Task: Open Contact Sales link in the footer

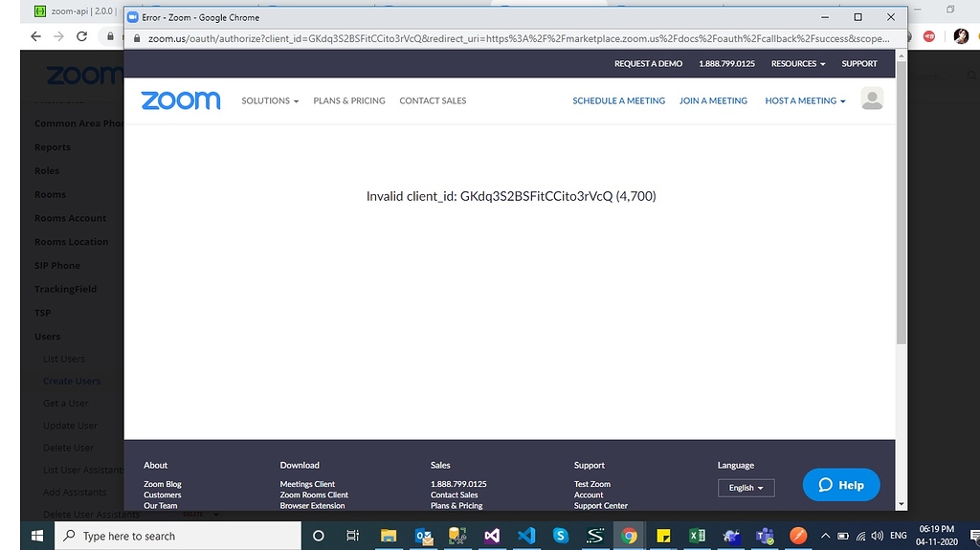Action: tap(454, 495)
